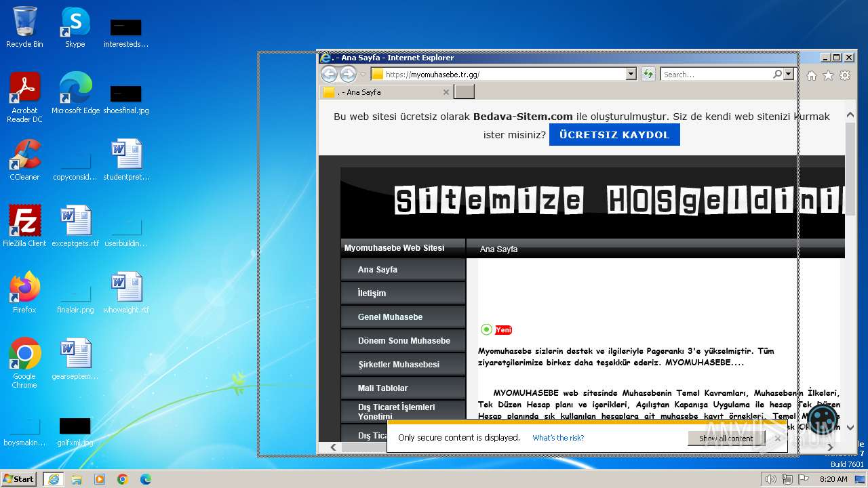
Task: Go to the Home page icon
Action: 812,75
